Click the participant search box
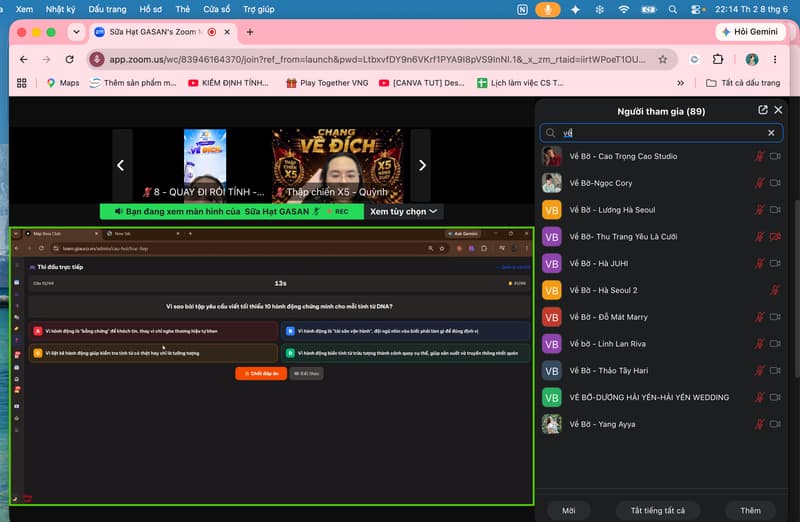Viewport: 800px width, 522px height. coord(661,133)
